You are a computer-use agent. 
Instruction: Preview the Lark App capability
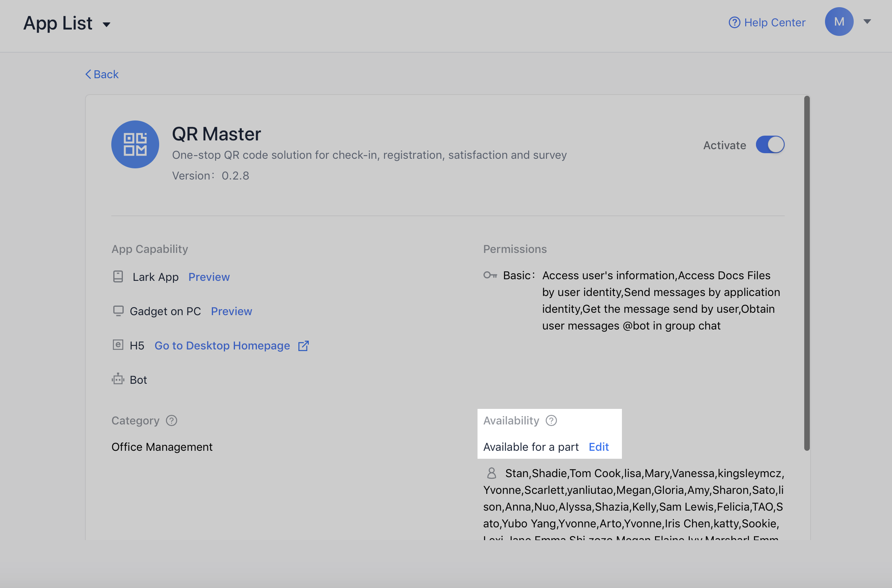coord(209,277)
